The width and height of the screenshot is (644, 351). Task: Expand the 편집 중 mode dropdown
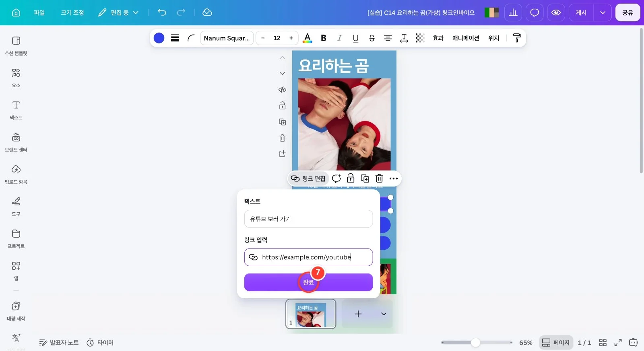coord(118,12)
